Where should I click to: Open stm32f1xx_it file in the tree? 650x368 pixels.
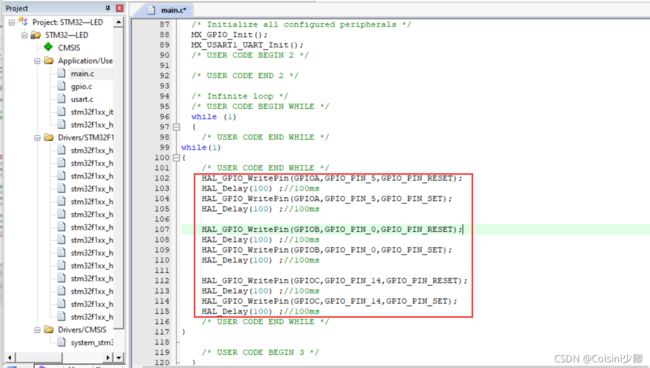coord(92,112)
